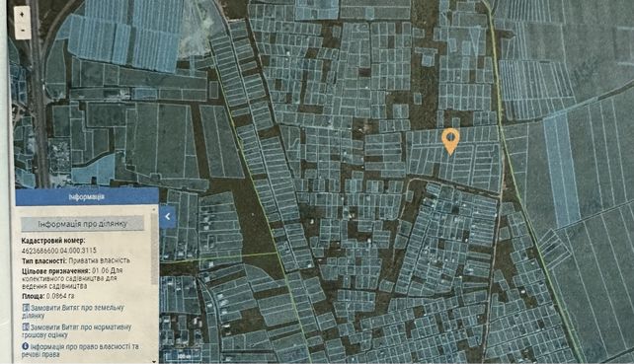Viewport: 634px width, 364px height.
Task: Click document icon beside нормативну грошову оцінку
Action: point(26,327)
